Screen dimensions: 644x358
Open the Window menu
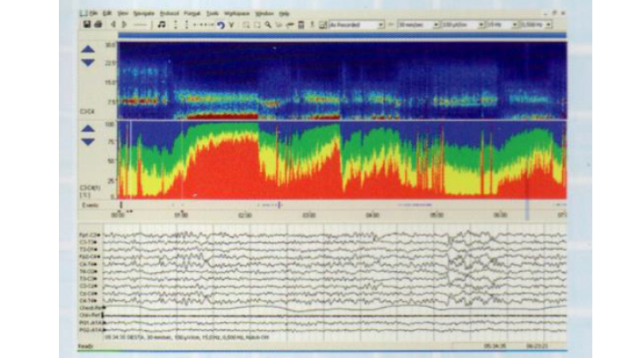point(262,14)
